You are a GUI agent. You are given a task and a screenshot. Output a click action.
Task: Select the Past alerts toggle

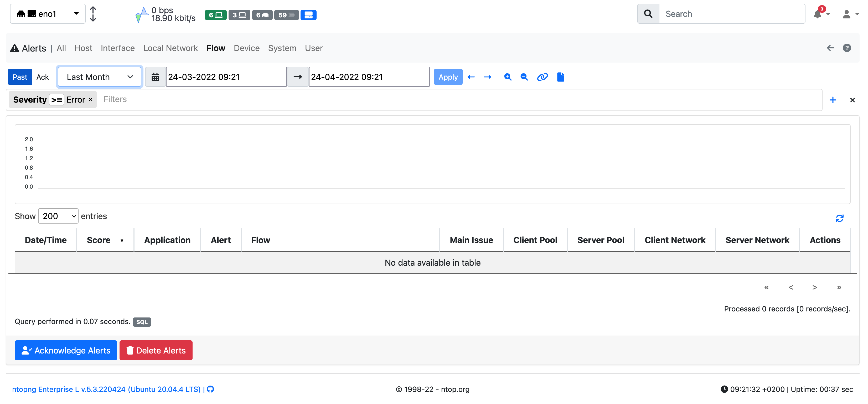[20, 77]
